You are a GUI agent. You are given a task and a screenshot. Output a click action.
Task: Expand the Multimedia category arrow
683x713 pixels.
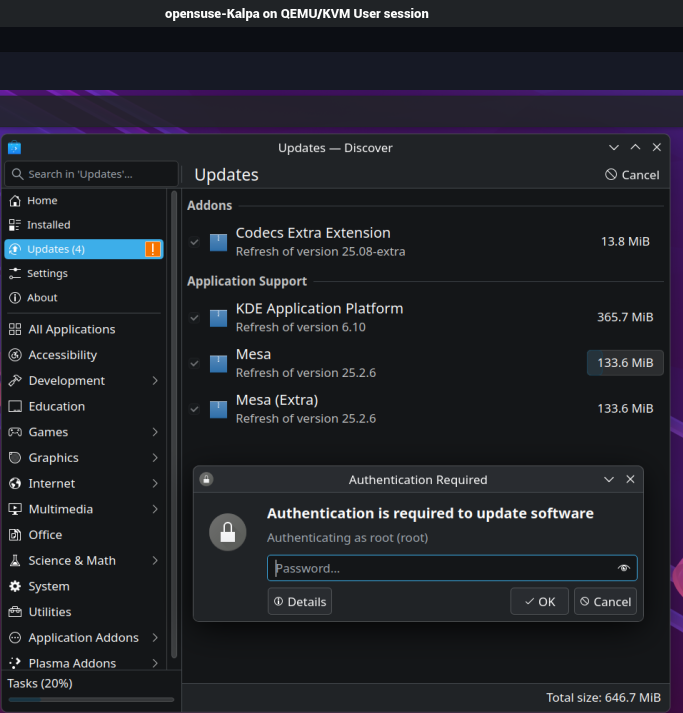coord(155,509)
